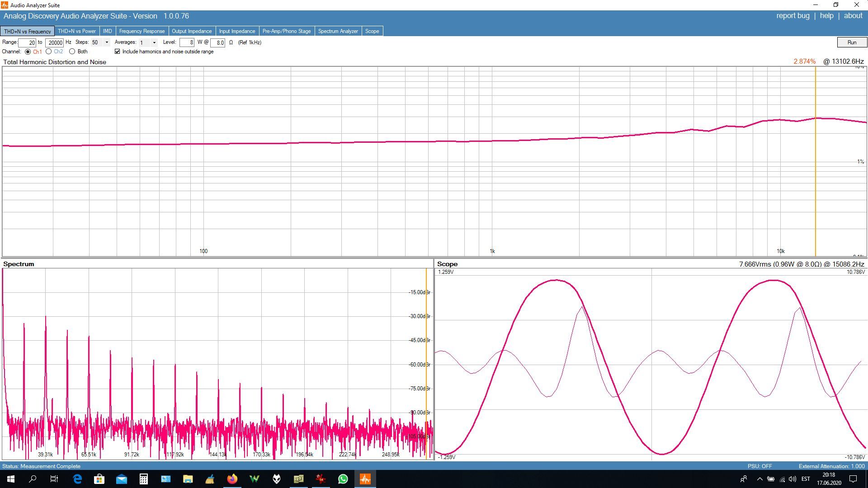Open the Mail app in the taskbar
This screenshot has height=488, width=868.
[121, 479]
